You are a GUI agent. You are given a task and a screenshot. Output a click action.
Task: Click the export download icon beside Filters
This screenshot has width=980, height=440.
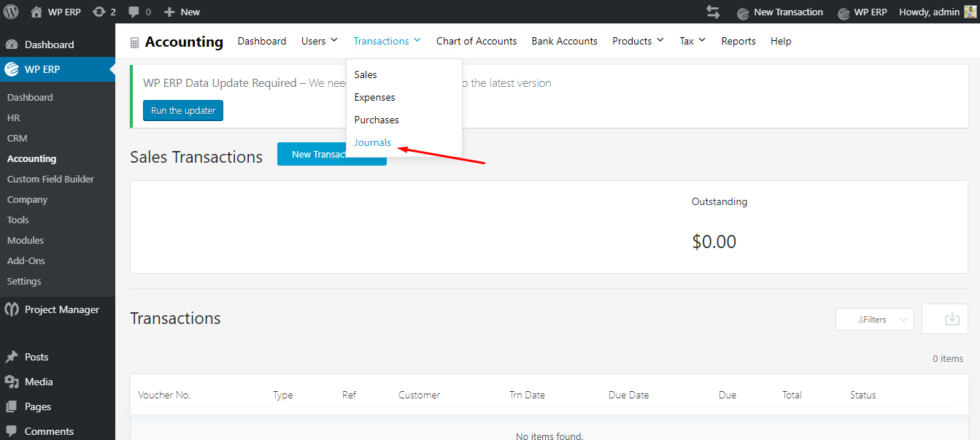coord(944,318)
